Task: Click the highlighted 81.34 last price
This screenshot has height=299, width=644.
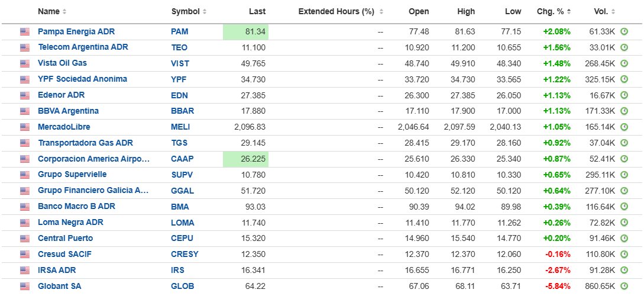Action: (x=245, y=31)
